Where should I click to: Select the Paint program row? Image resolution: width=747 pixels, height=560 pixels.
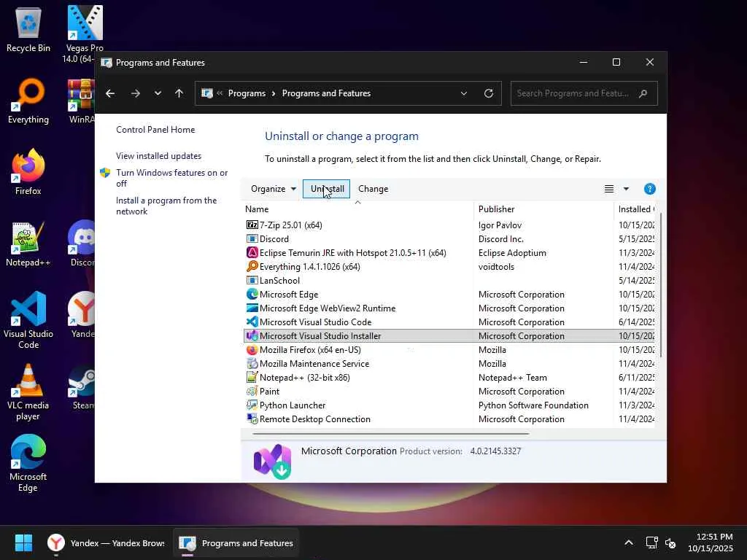point(449,391)
